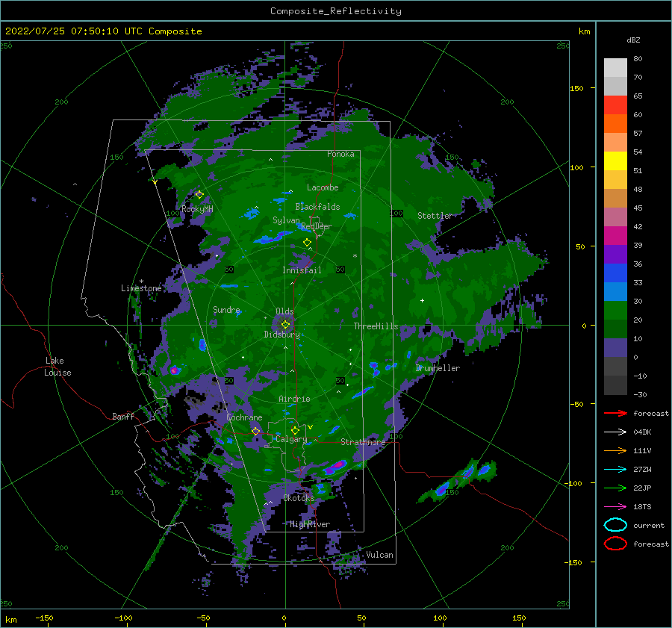The height and width of the screenshot is (628, 672).
Task: Click the magenta storm cell south of Limestone
Action: [x=174, y=370]
